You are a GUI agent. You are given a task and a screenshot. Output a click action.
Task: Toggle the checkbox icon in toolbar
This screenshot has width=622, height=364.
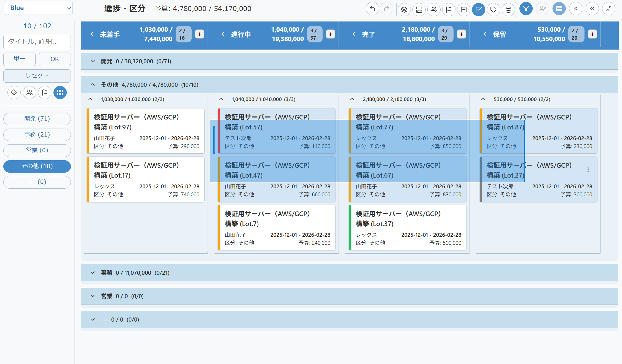pos(478,10)
